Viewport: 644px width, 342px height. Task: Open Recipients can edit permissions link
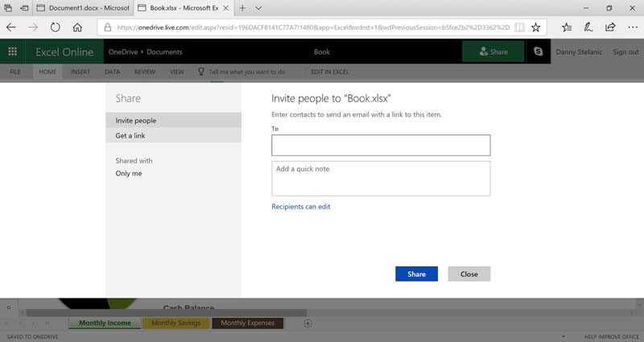point(300,207)
